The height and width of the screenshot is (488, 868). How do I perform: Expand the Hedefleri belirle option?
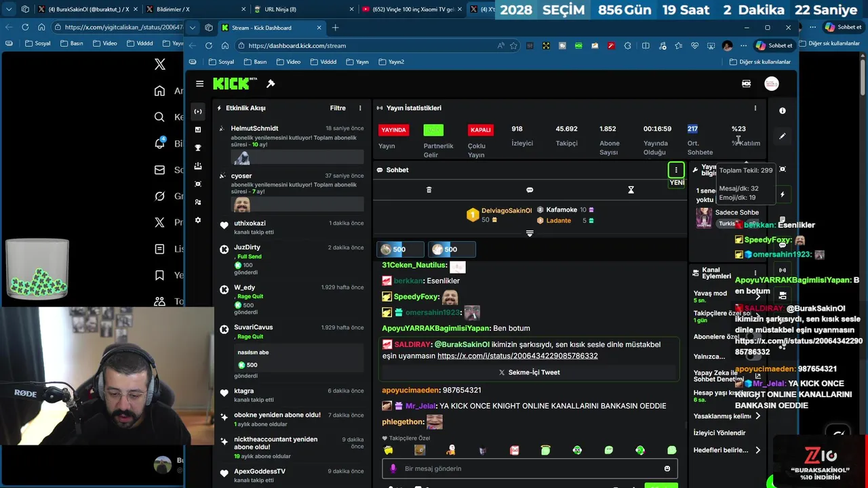[757, 450]
